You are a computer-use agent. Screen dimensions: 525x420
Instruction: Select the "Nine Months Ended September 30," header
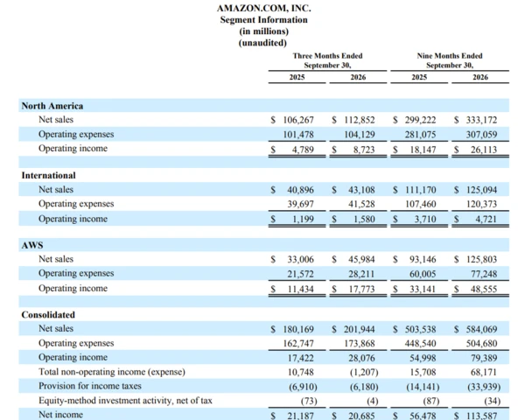point(450,60)
